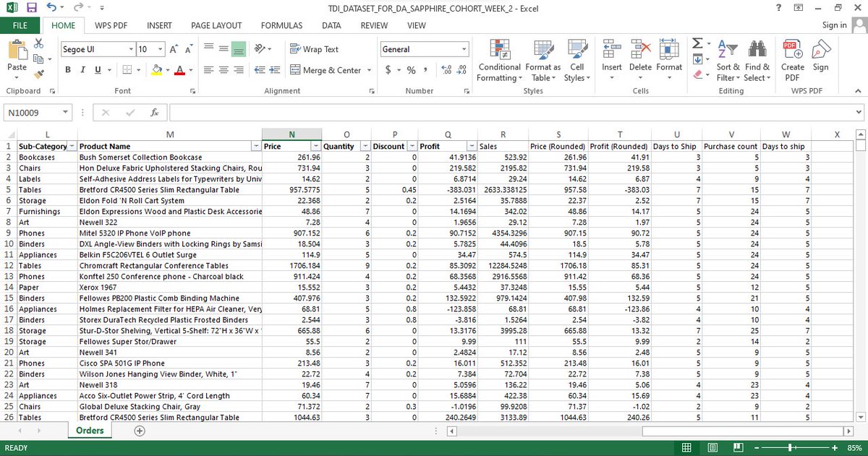Expand the Merge & Center options arrow
The image size is (868, 456).
[x=369, y=70]
